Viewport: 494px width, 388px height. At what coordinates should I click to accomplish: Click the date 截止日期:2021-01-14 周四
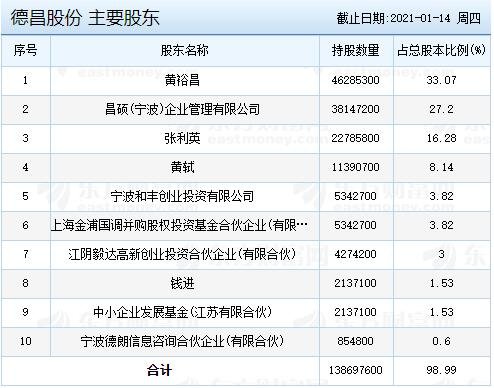[408, 18]
